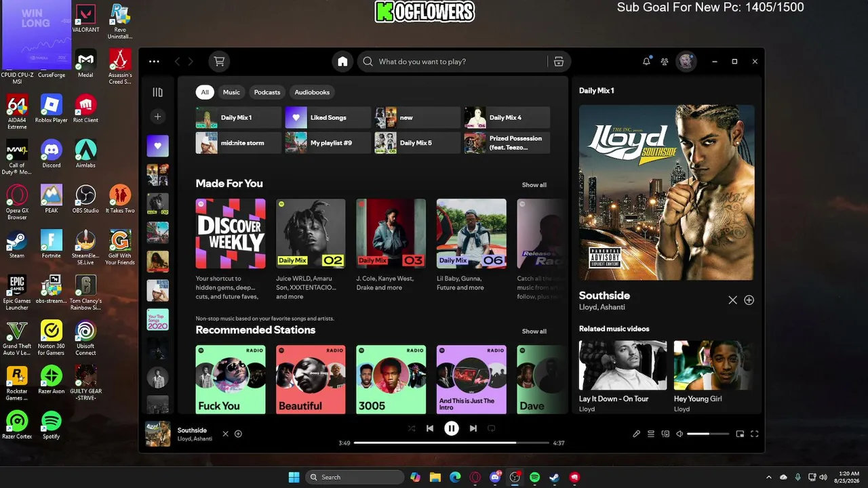The height and width of the screenshot is (488, 868).
Task: Seek within the song progress bar
Action: click(x=452, y=443)
